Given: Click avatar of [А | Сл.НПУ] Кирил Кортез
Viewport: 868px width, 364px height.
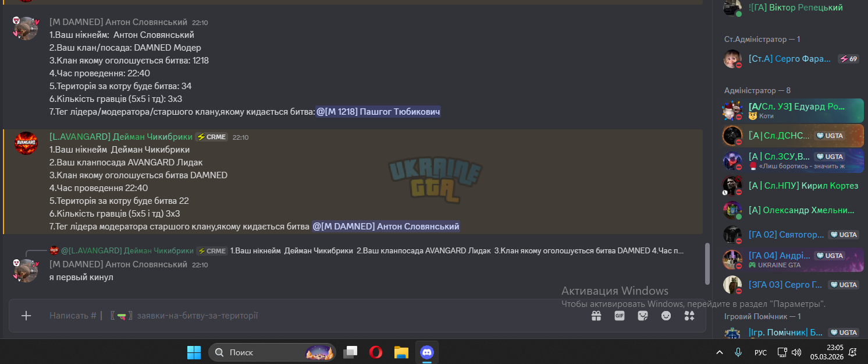Looking at the screenshot, I should pyautogui.click(x=732, y=186).
